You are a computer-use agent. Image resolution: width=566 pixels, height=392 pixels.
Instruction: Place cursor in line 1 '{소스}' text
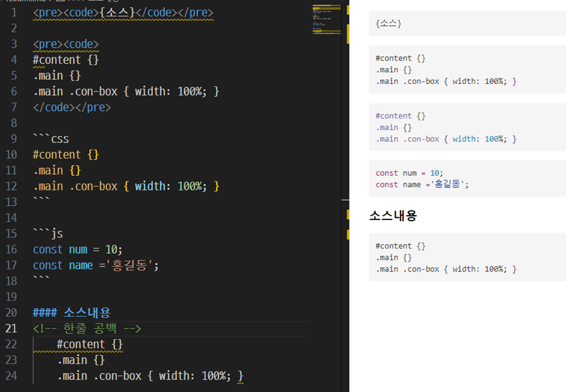[117, 13]
